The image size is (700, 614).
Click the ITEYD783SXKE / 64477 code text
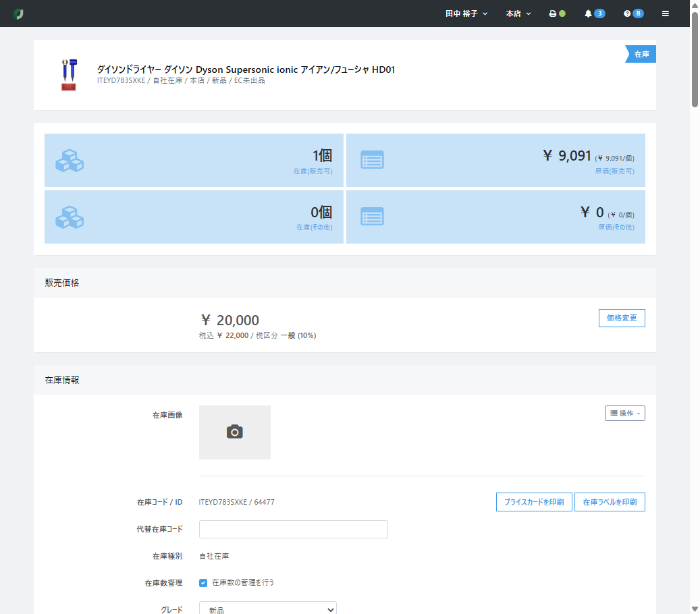tap(237, 502)
